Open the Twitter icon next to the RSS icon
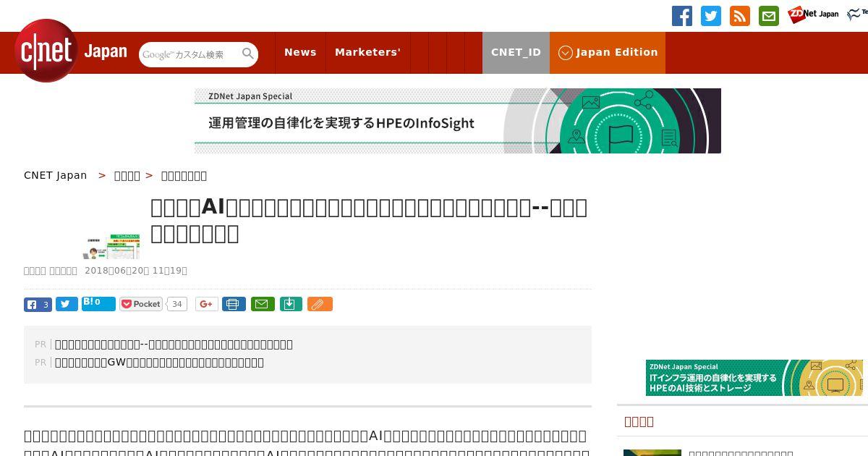This screenshot has height=456, width=868. [711, 16]
